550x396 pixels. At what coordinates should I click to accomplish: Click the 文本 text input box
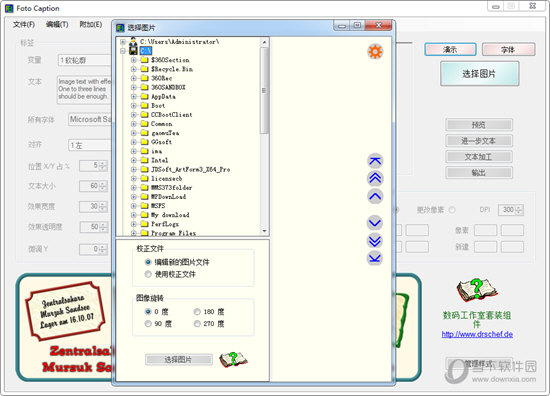pyautogui.click(x=84, y=89)
